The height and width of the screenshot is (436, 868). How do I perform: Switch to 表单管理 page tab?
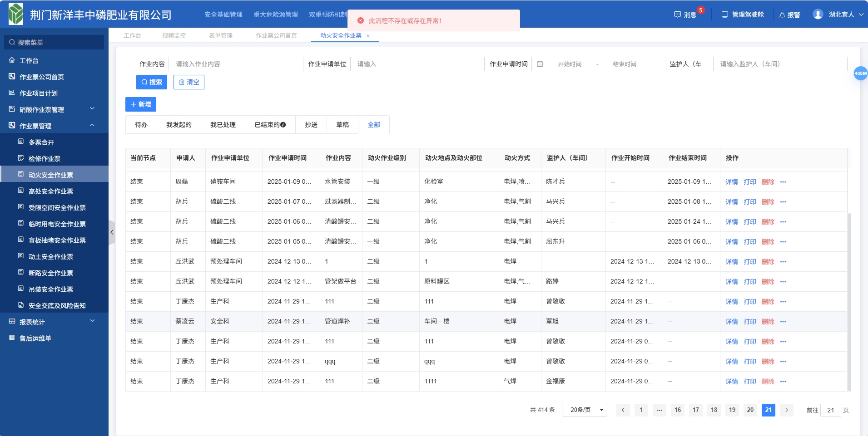tap(221, 35)
